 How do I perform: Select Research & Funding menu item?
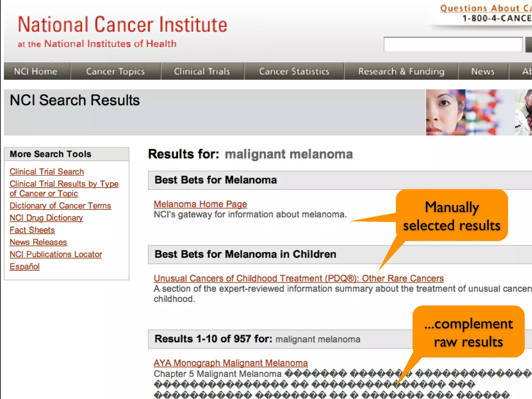click(x=401, y=71)
